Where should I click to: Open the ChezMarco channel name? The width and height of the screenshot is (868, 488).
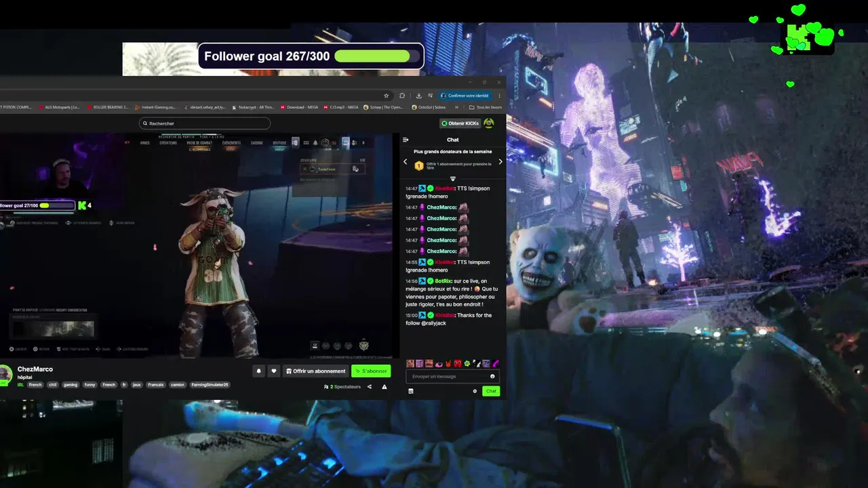coord(35,369)
